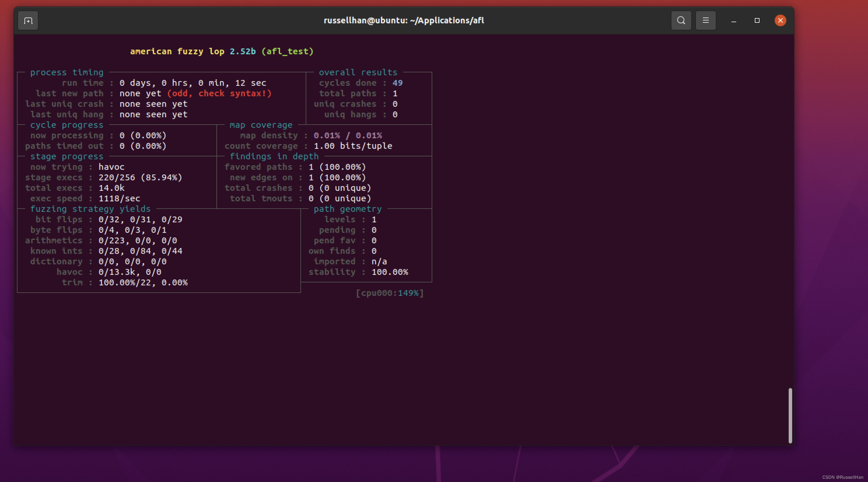This screenshot has width=868, height=482.
Task: Click trim value '100.00%/22, 0.00%'
Action: (143, 282)
